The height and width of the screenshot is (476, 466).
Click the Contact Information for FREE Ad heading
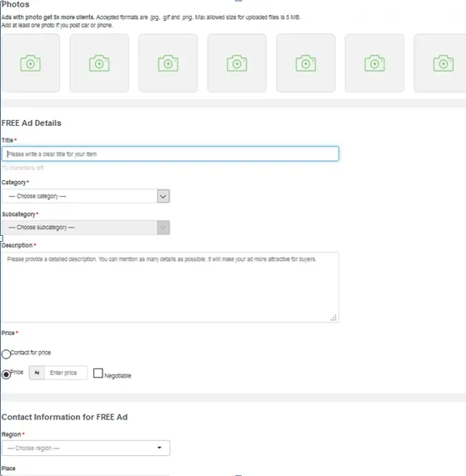click(64, 417)
